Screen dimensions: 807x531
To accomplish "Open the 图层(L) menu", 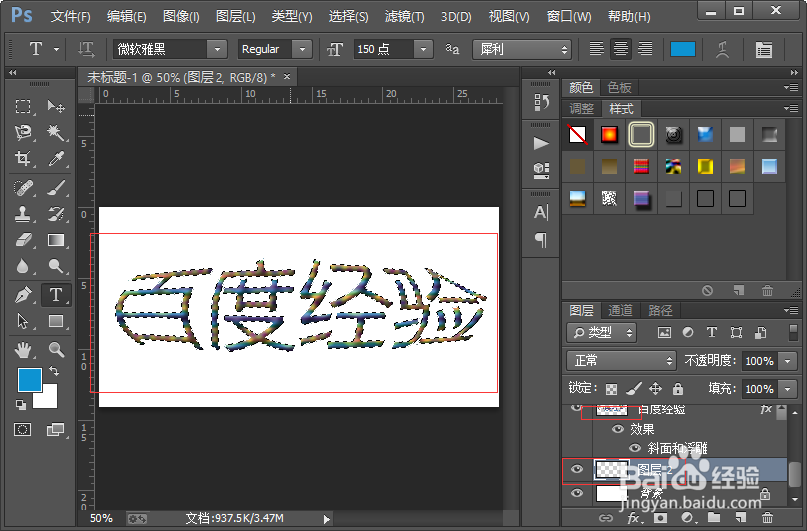I will (x=236, y=17).
